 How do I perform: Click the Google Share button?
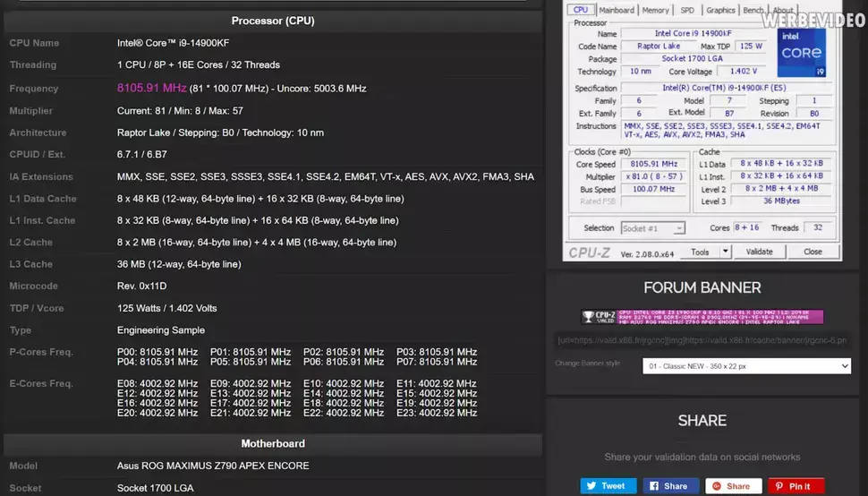pos(734,486)
